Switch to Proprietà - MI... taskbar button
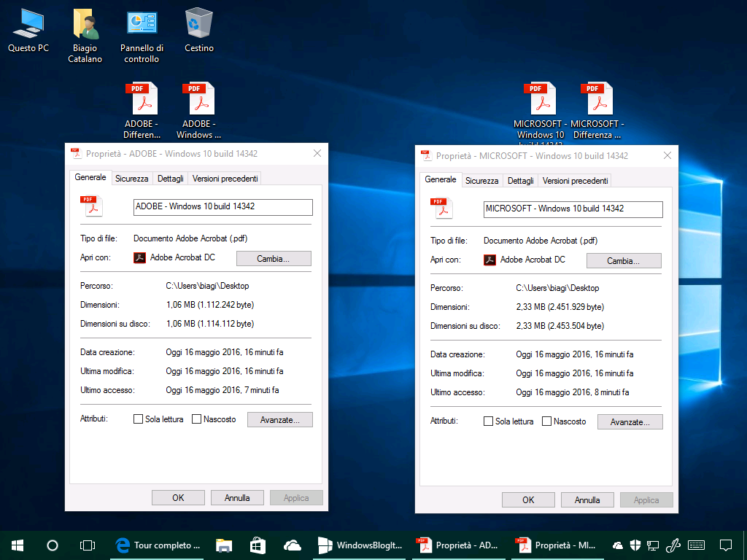747x560 pixels. pyautogui.click(x=557, y=545)
